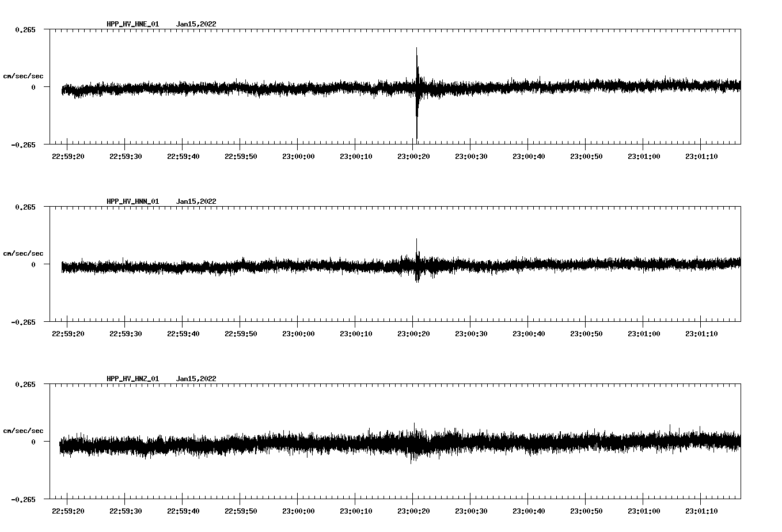Click the Jan15,2022 date on HNZ plot
Image resolution: width=782 pixels, height=532 pixels.
point(196,379)
